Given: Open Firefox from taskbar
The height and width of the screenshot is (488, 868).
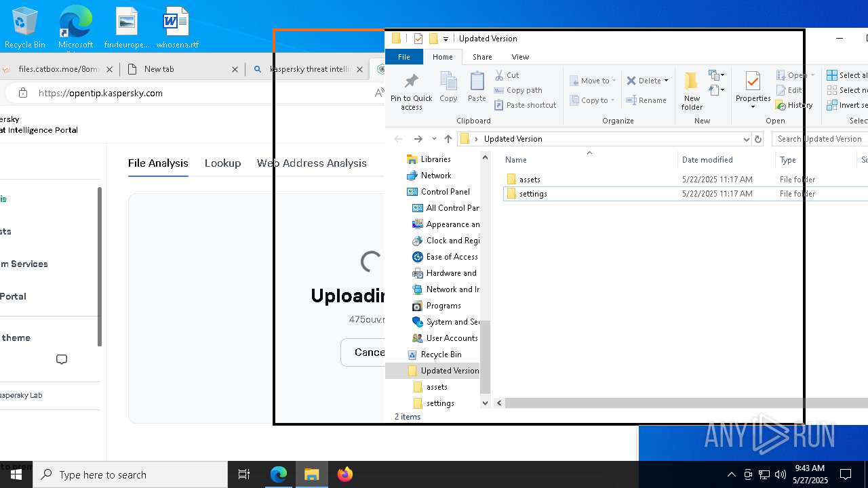Looking at the screenshot, I should [x=345, y=474].
